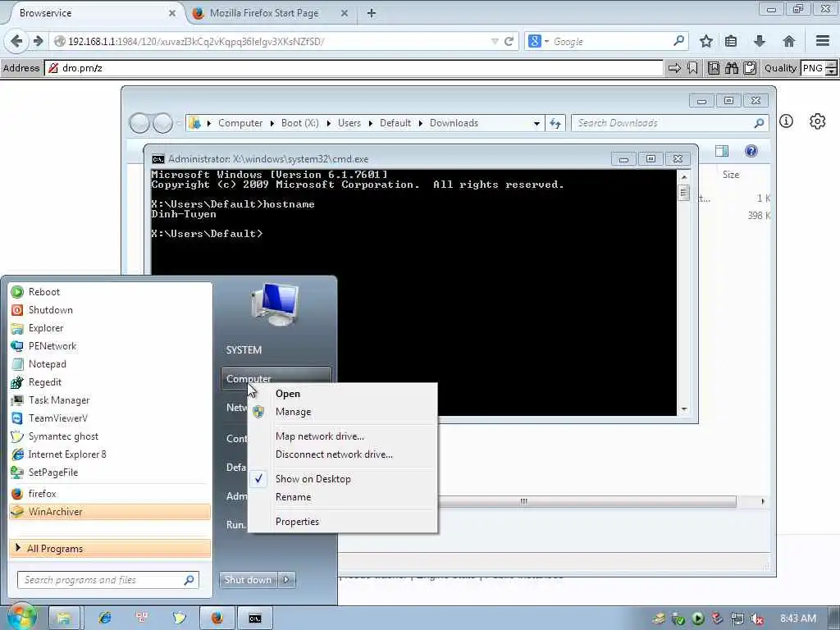Expand All Programs list
The image size is (840, 630).
(x=110, y=549)
